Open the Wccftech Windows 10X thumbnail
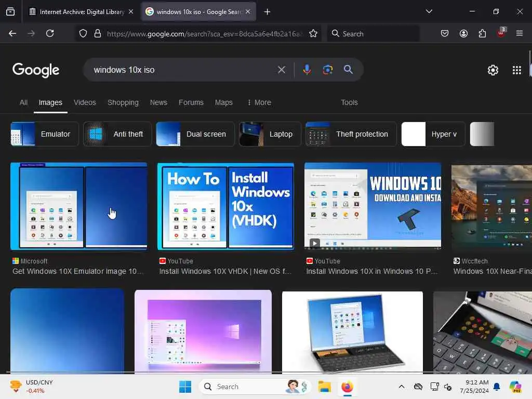 [x=491, y=208]
